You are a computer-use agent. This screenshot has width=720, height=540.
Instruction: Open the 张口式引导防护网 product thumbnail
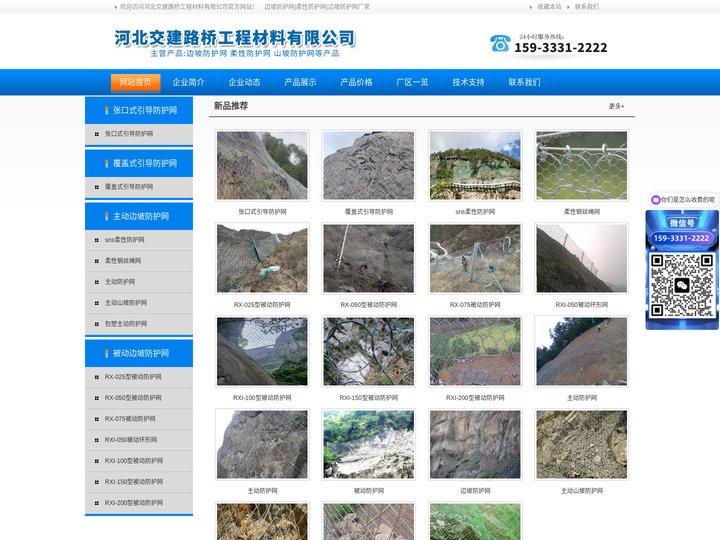[x=262, y=165]
